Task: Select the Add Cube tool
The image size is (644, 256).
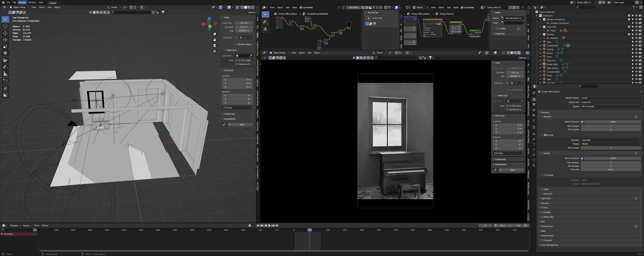Action: [5, 81]
